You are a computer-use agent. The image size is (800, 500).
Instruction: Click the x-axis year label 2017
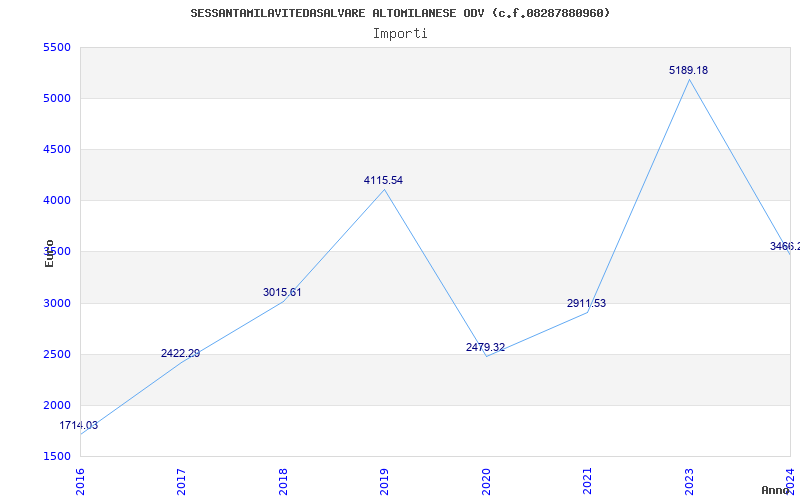coord(181,482)
